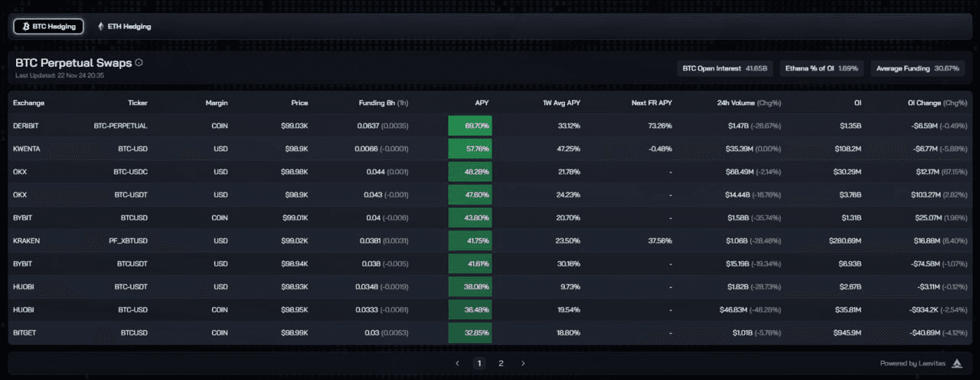
Task: Click the Ethereum icon in ETH Hedging tab
Action: 100,26
